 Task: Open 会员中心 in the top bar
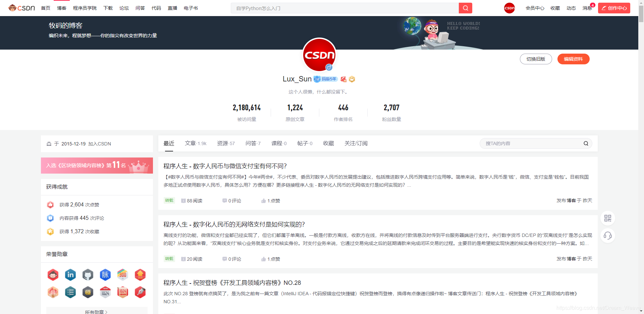pyautogui.click(x=535, y=8)
